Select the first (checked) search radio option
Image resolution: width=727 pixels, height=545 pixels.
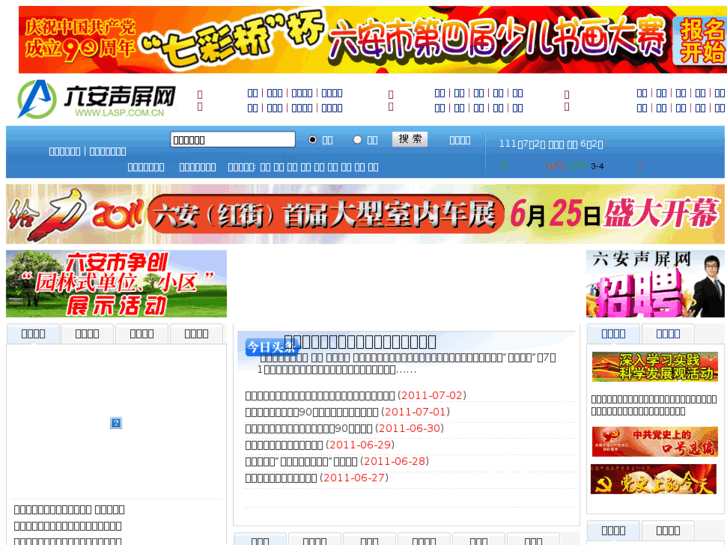[312, 140]
